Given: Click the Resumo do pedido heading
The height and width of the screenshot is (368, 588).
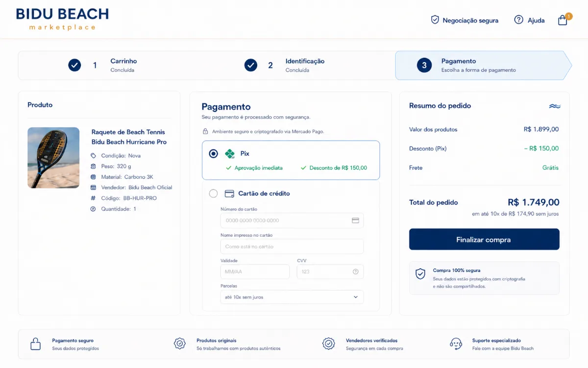Looking at the screenshot, I should pos(440,106).
